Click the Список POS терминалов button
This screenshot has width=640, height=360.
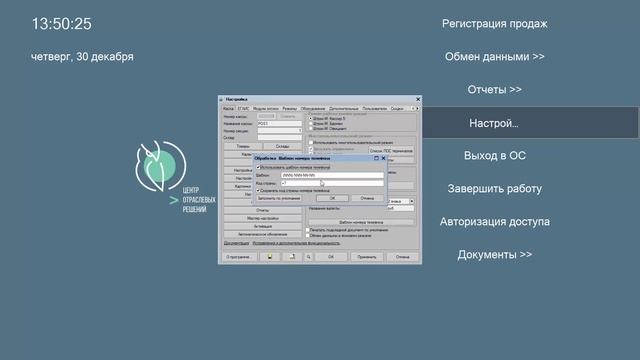391,151
